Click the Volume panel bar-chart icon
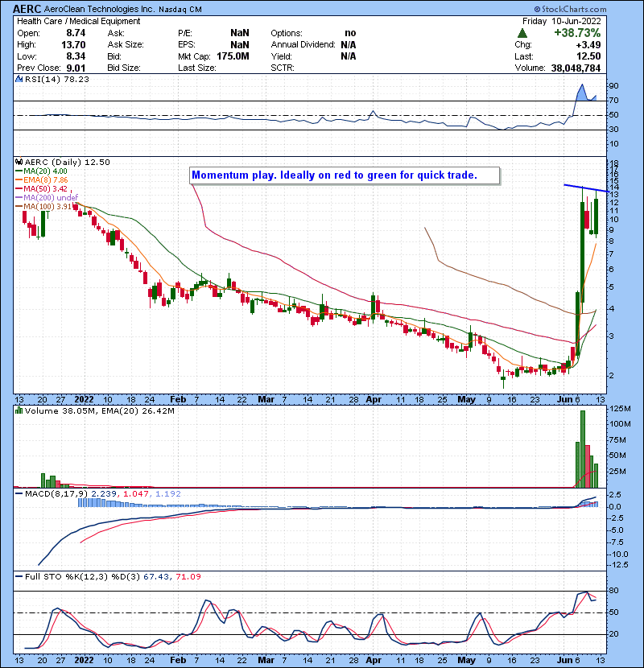The image size is (644, 668). click(19, 410)
